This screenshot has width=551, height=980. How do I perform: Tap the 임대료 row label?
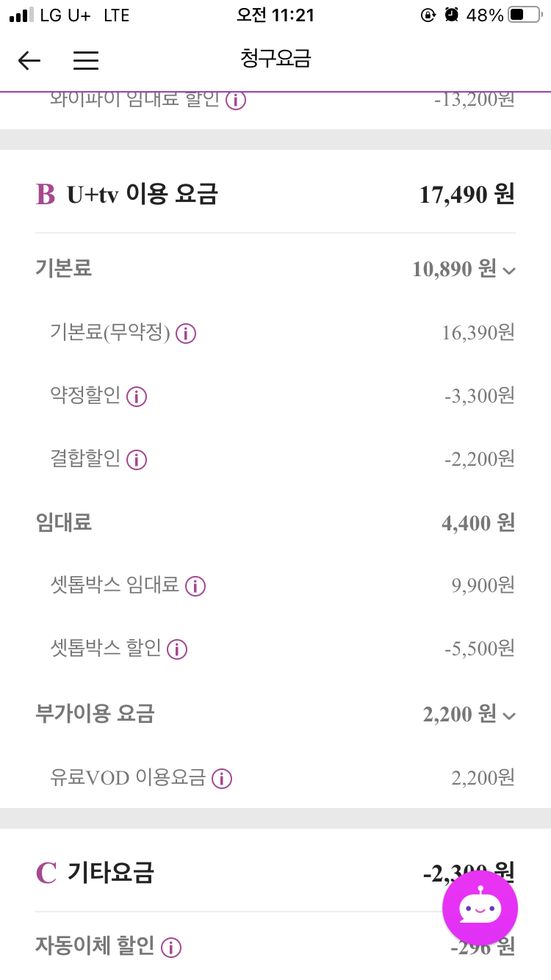click(x=63, y=523)
